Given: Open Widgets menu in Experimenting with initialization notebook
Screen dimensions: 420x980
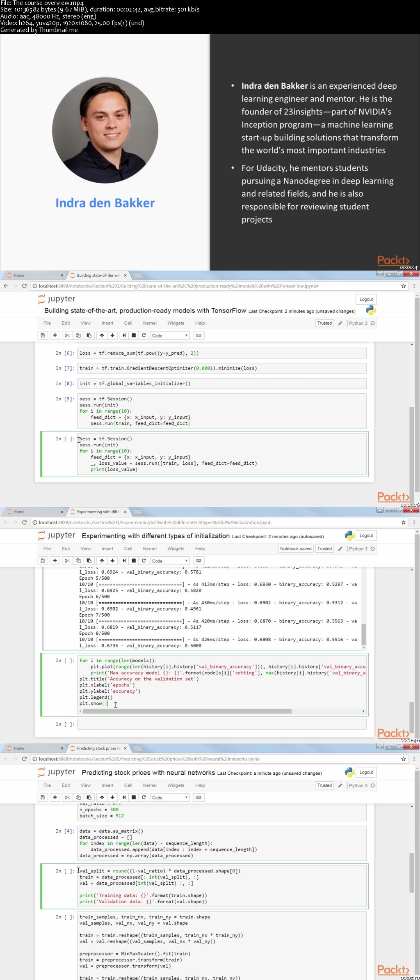Looking at the screenshot, I should (x=176, y=549).
